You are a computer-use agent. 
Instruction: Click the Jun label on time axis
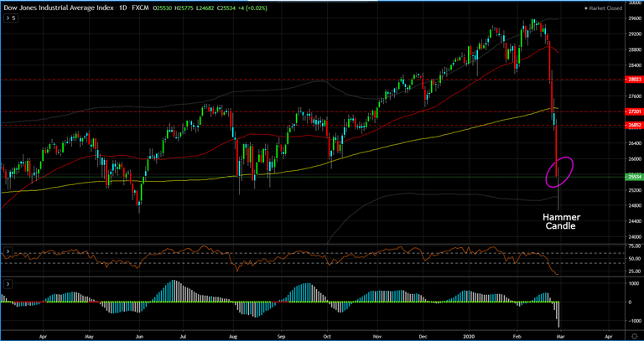pos(139,336)
